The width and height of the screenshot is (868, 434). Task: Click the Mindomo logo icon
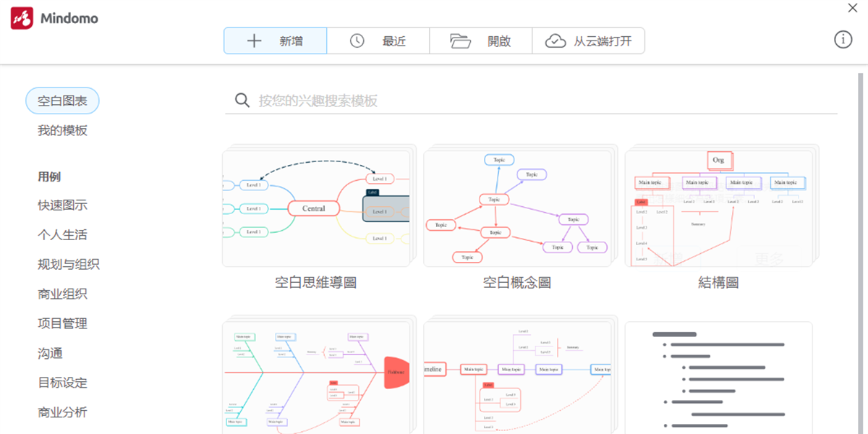coord(22,18)
